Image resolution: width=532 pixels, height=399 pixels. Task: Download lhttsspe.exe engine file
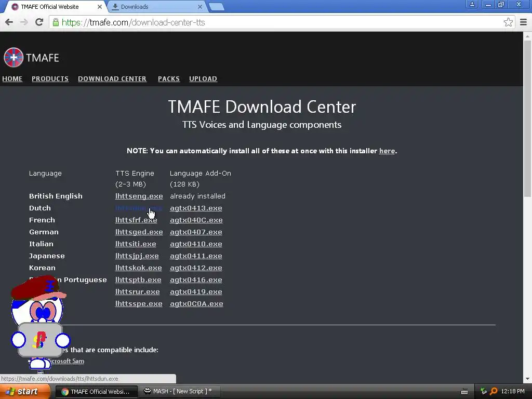point(139,303)
